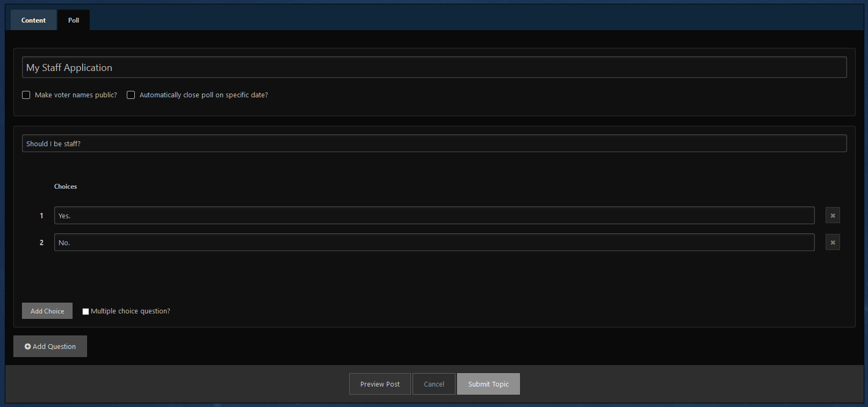Click into the 'Should I be staff?' question field
This screenshot has width=868, height=407.
[x=434, y=144]
